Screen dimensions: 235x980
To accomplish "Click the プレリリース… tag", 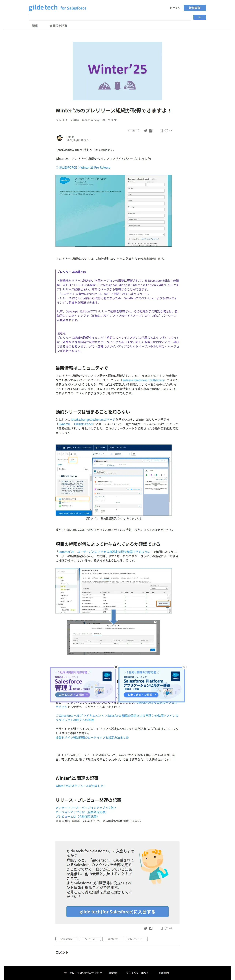I will (x=136, y=939).
